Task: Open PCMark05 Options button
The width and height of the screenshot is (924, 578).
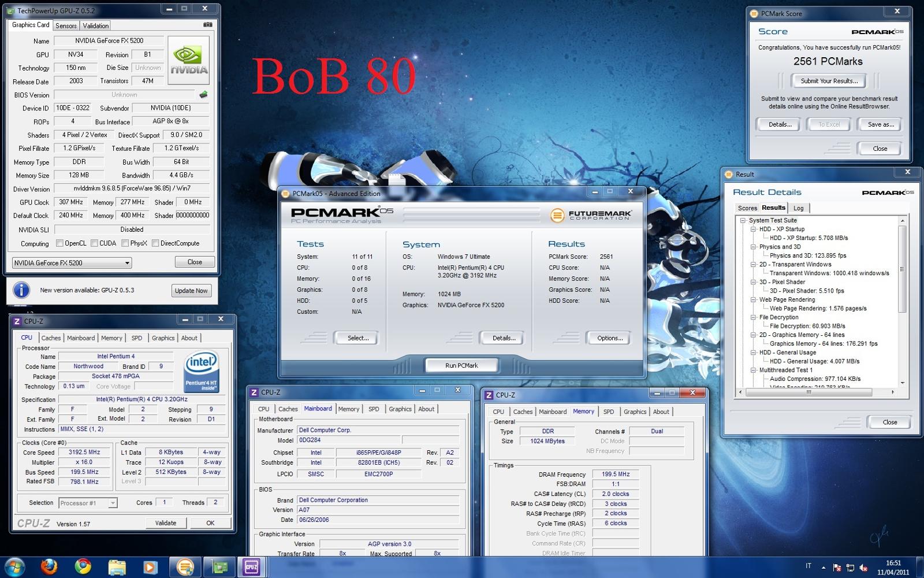Action: point(610,338)
